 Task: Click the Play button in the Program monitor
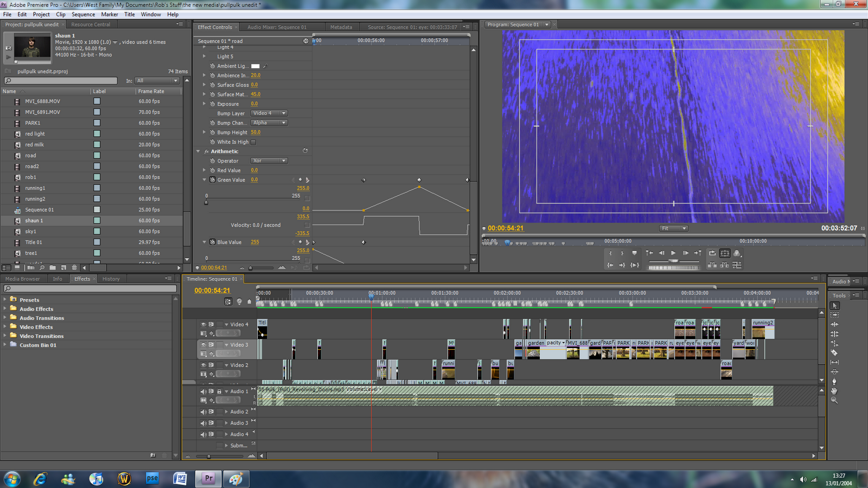coord(673,253)
